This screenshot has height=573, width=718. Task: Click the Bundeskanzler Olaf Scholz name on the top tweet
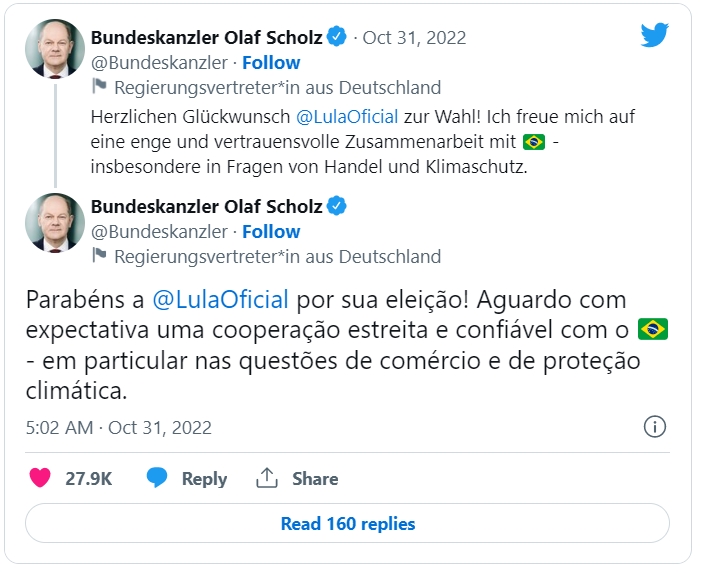[x=206, y=38]
